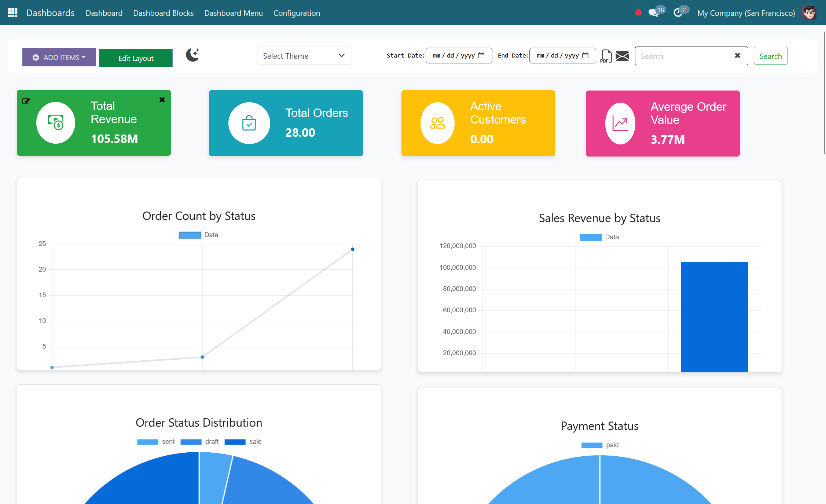Screen dimensions: 826x504
Task: Click the Average Order Value chart icon
Action: tap(620, 124)
